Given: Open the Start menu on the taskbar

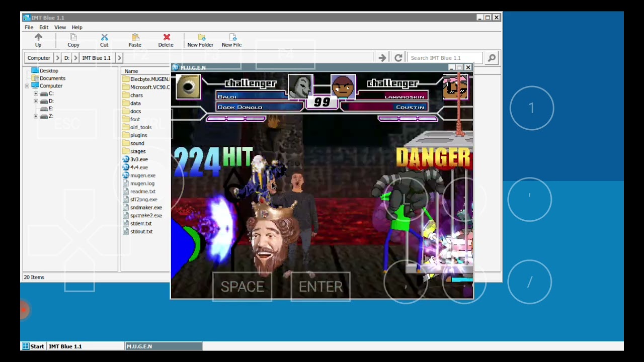Looking at the screenshot, I should [33, 346].
